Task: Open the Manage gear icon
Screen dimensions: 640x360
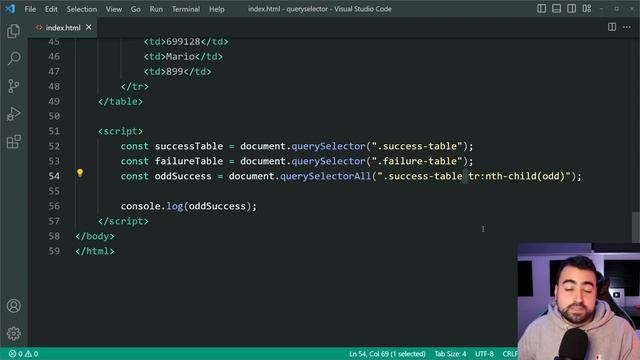Action: (13, 333)
